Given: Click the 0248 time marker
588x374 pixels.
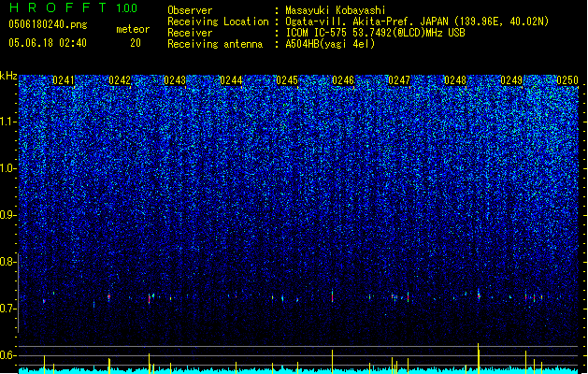Looking at the screenshot, I should pos(455,80).
